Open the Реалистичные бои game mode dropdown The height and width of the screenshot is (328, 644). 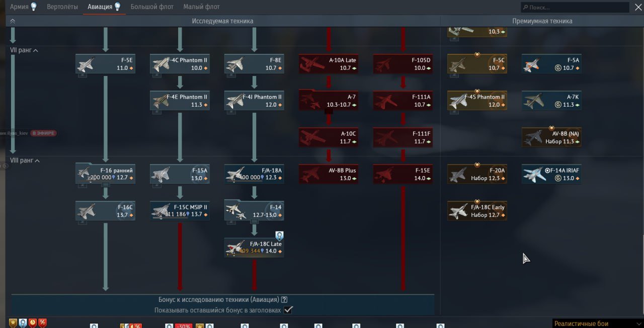(598, 323)
